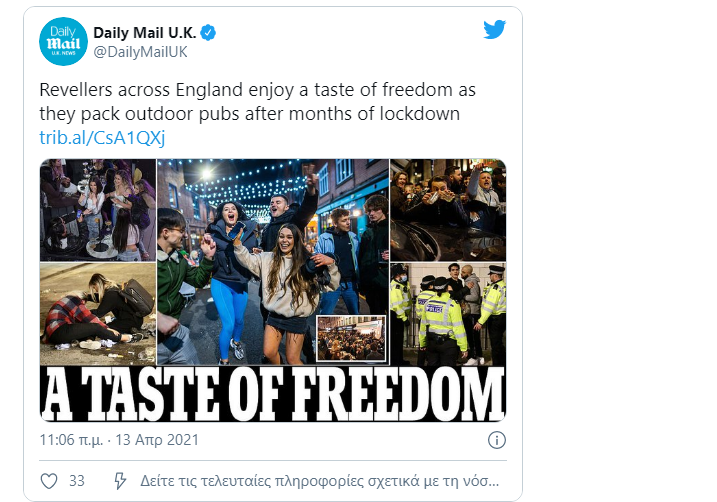Viewport: 717px width, 502px height.
Task: Click the police officers photo
Action: coord(447,312)
